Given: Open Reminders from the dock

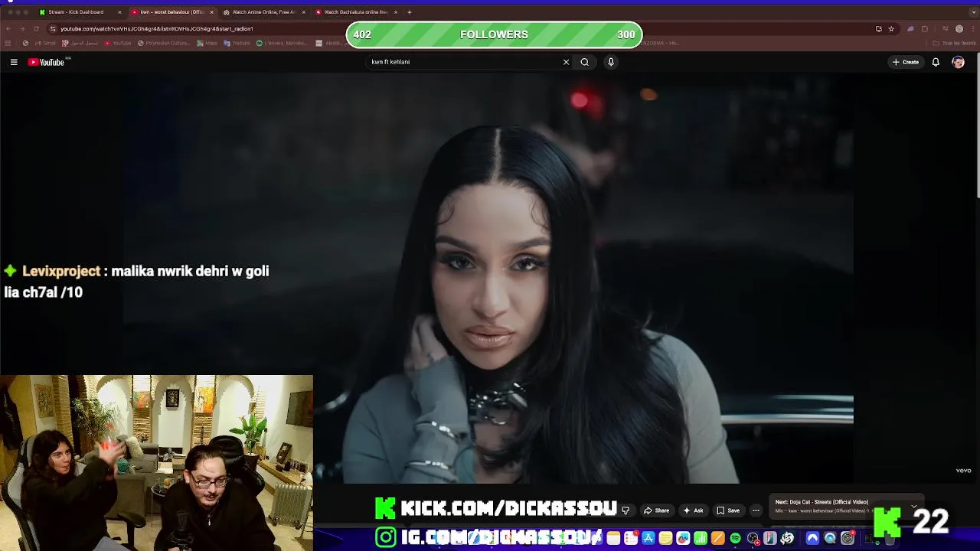Looking at the screenshot, I should coord(631,539).
